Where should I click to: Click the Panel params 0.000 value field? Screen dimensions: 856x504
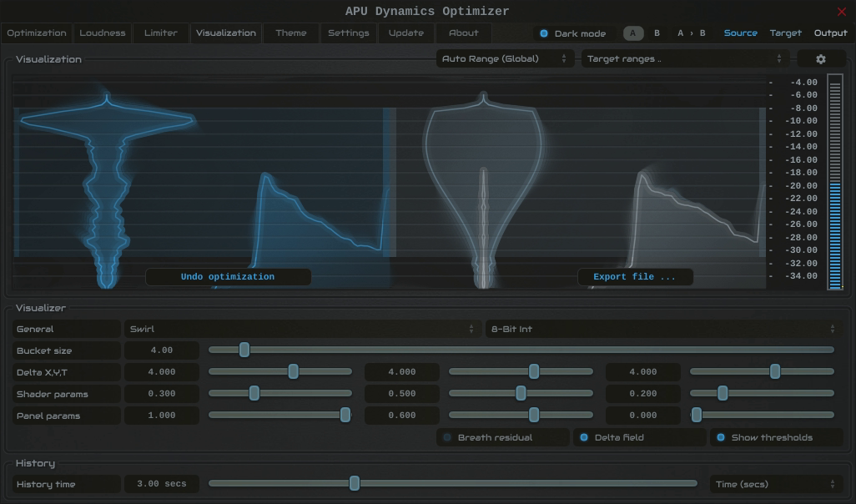(643, 416)
